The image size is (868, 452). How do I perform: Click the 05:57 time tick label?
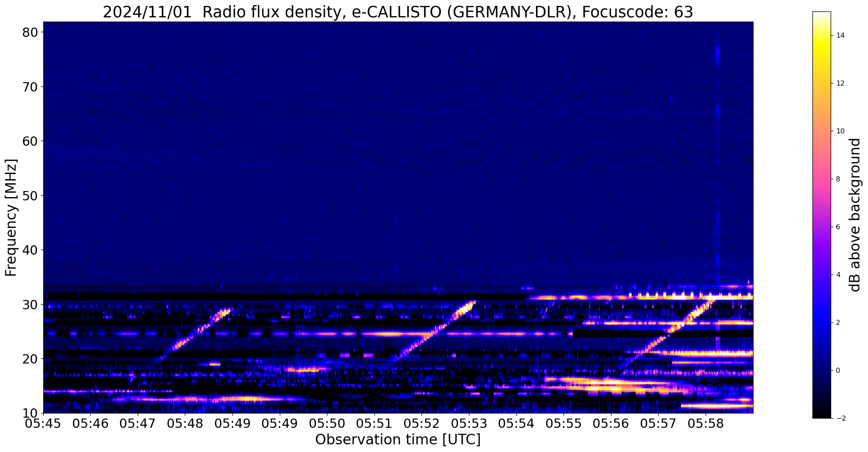(x=658, y=424)
